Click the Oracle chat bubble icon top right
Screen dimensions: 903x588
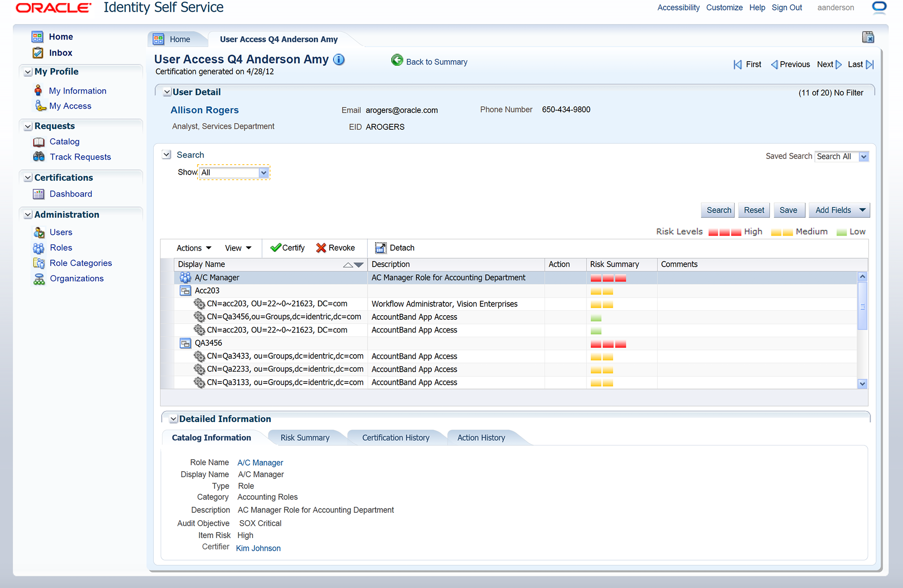click(879, 8)
